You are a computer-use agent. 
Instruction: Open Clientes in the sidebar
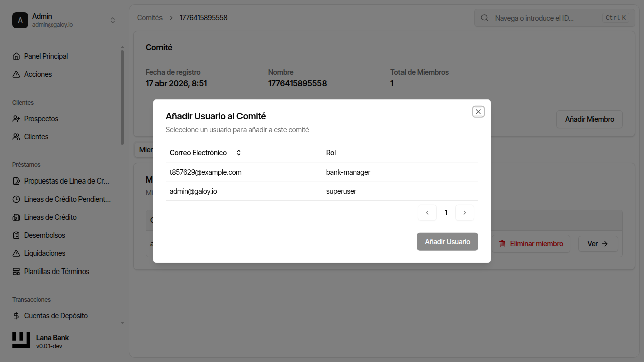coord(36,137)
